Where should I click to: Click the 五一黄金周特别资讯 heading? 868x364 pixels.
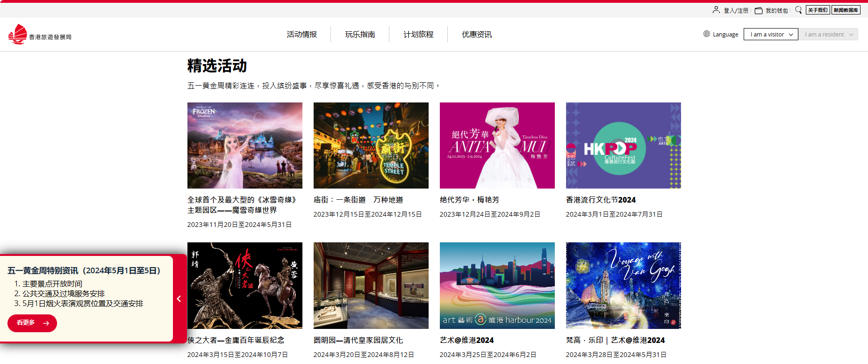click(x=84, y=270)
